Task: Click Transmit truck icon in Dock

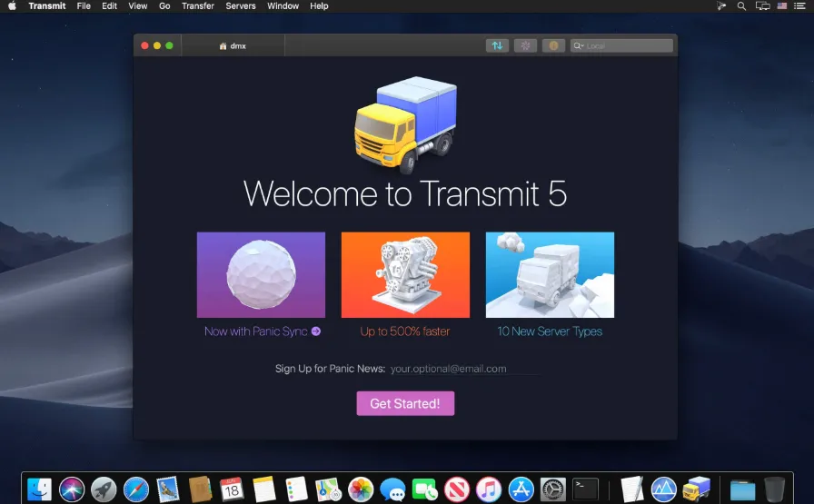Action: click(x=696, y=489)
